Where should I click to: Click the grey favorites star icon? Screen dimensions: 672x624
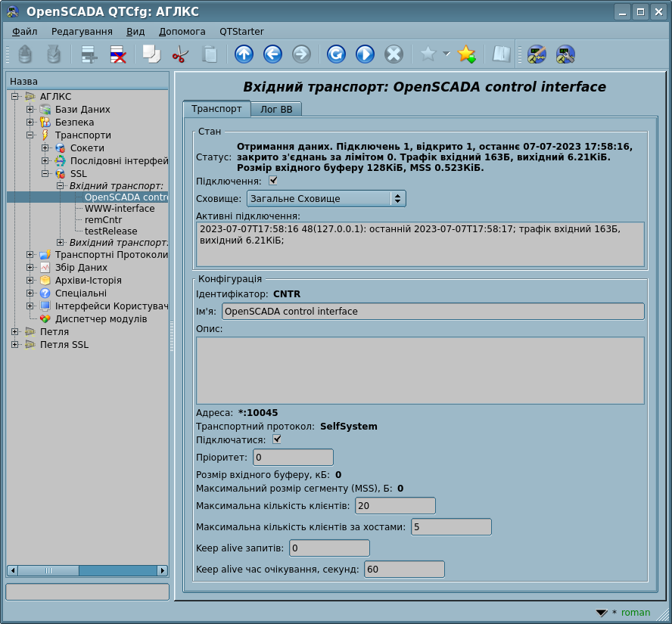428,54
